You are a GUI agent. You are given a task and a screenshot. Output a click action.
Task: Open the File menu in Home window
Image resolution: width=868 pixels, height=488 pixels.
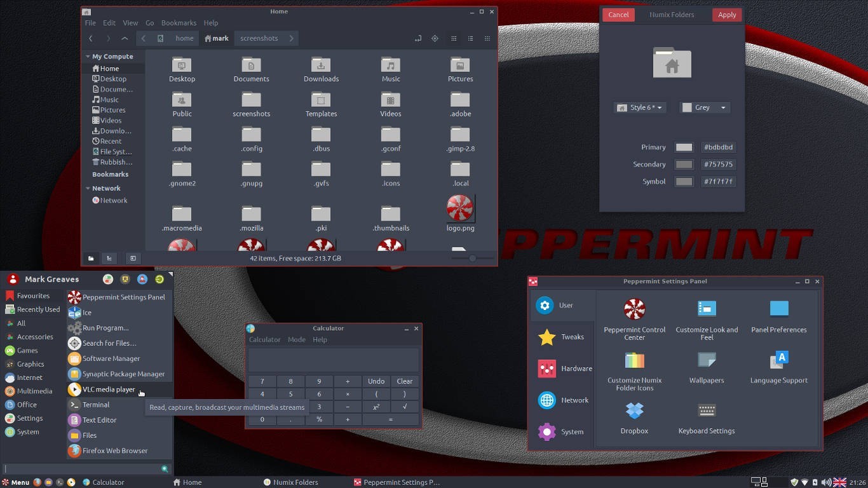click(91, 23)
